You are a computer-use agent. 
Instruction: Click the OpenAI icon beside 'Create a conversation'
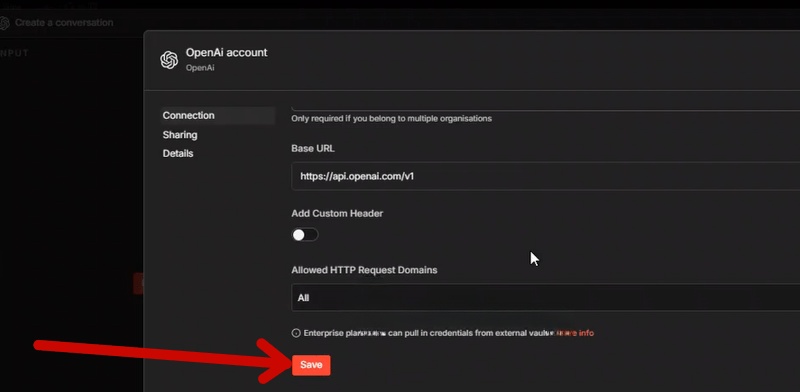click(5, 23)
